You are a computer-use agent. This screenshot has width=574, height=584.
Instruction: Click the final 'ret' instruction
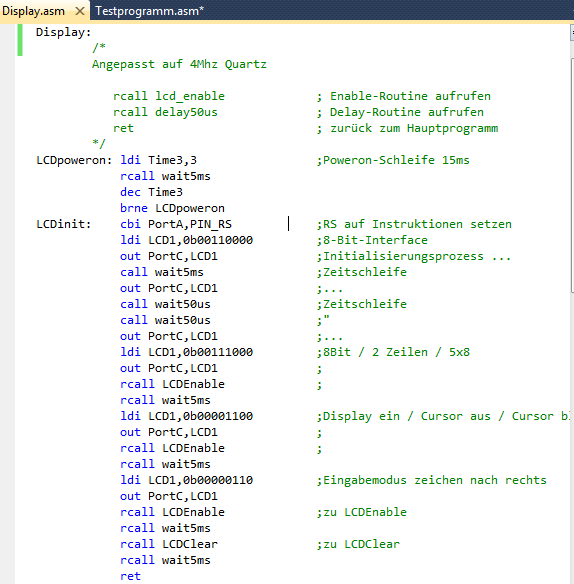(130, 577)
